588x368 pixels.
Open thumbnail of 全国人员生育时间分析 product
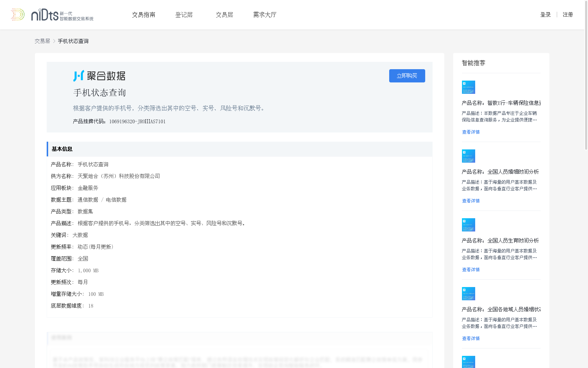469,225
